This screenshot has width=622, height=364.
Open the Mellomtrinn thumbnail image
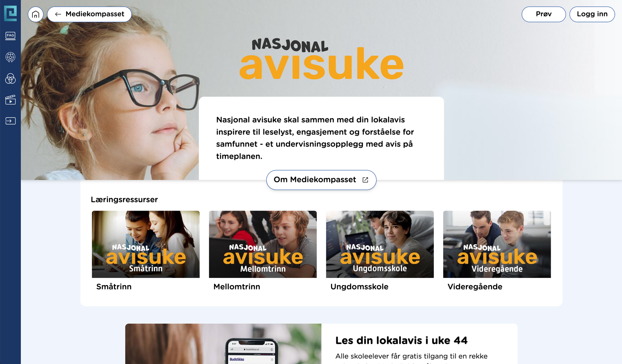[x=263, y=244]
